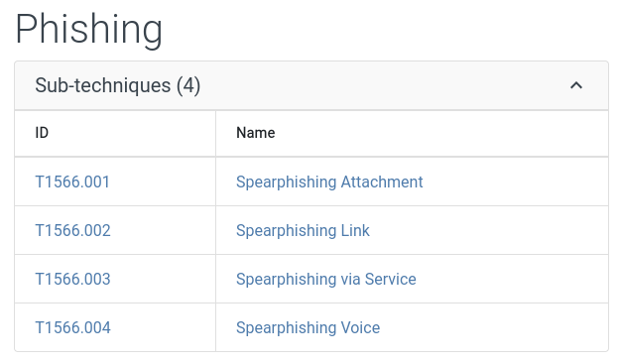
Task: Click the table header row beside Name
Action: 434,133
